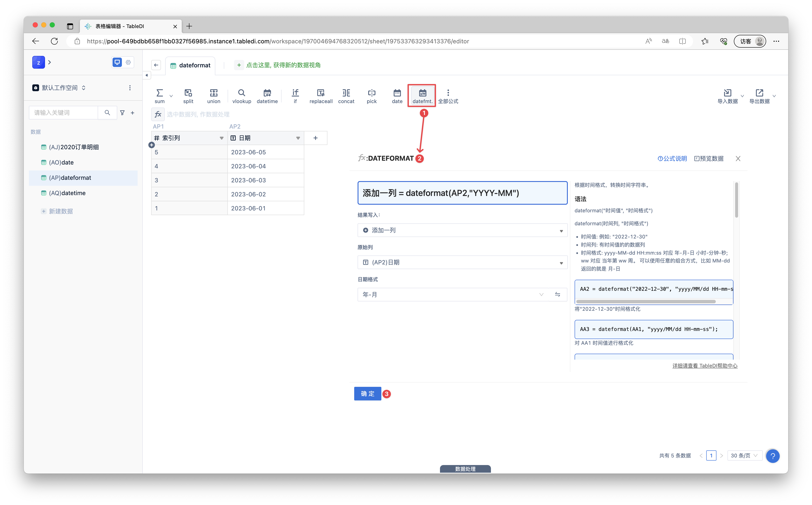Open the datefmt. formula tool
This screenshot has height=505, width=812.
click(422, 96)
